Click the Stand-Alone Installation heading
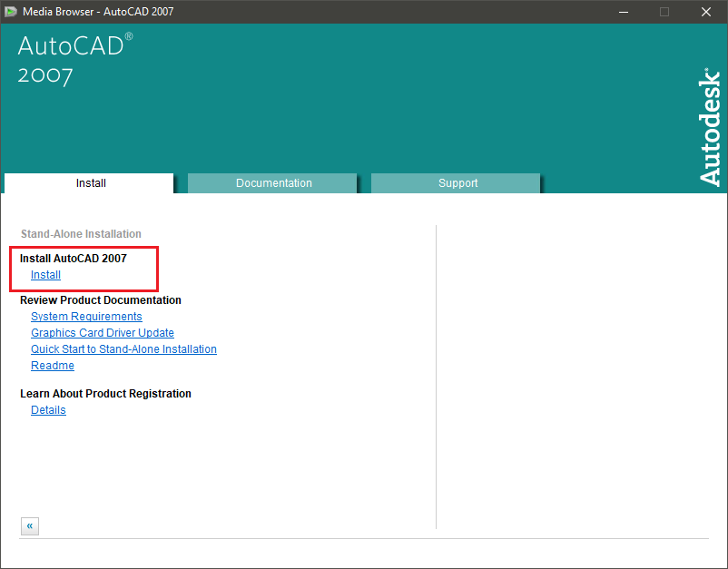728x569 pixels. (x=81, y=234)
